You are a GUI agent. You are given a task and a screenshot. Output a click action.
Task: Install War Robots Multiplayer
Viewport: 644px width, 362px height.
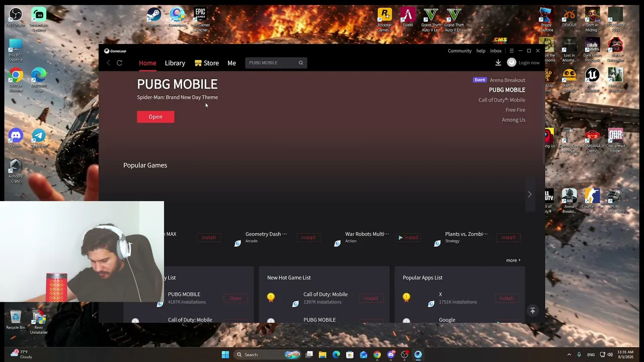(409, 237)
